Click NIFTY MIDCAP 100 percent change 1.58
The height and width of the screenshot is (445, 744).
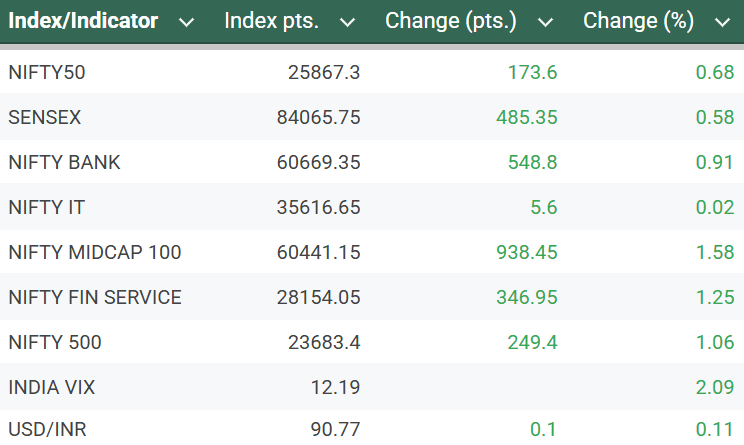pyautogui.click(x=712, y=253)
